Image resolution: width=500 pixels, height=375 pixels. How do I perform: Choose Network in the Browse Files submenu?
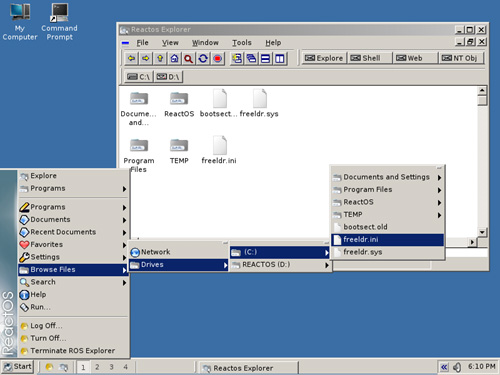(178, 252)
